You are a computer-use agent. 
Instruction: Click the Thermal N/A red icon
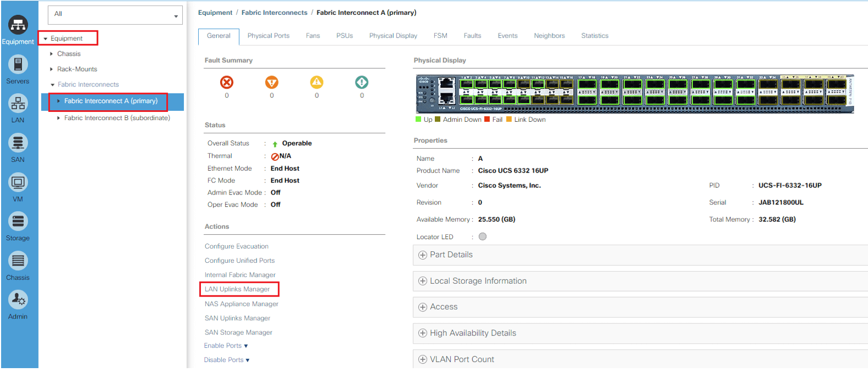[x=275, y=156]
